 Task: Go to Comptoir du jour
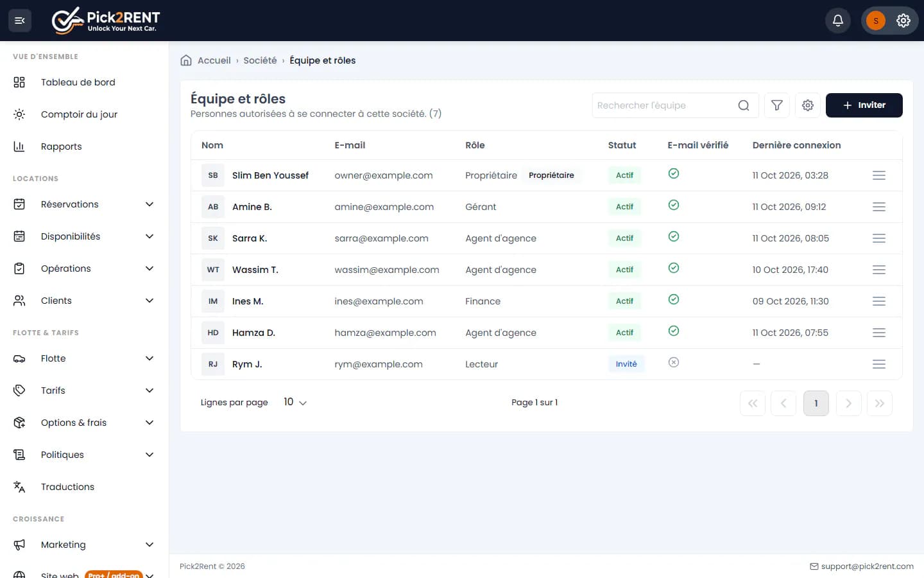84,114
